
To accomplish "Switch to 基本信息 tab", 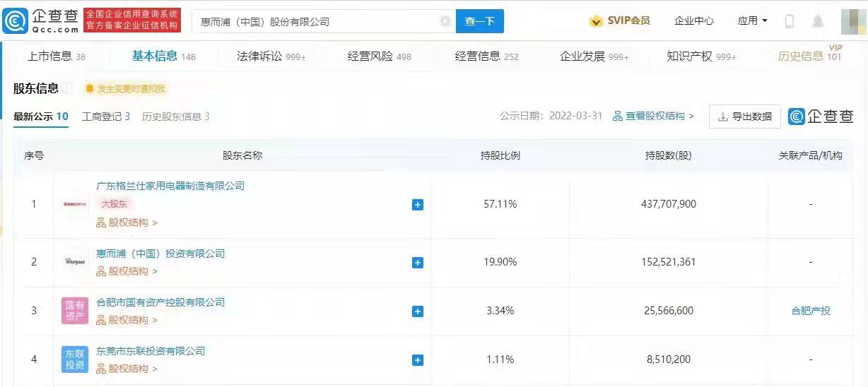I will [x=163, y=56].
